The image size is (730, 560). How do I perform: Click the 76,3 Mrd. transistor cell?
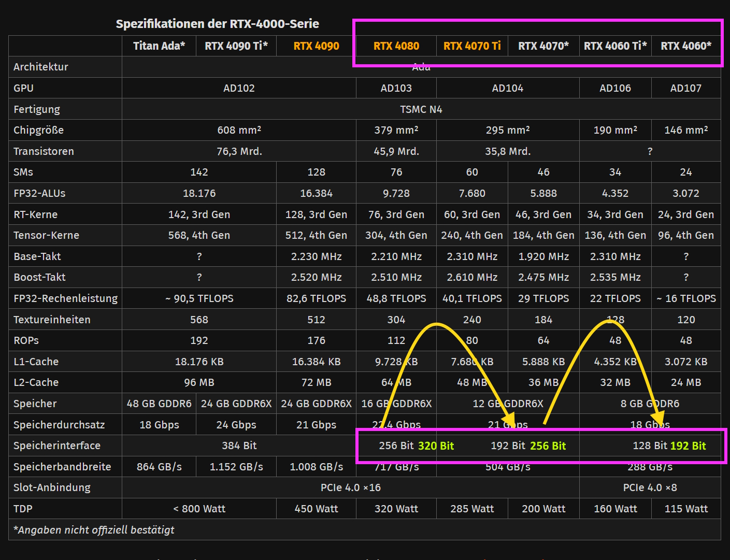click(x=239, y=151)
